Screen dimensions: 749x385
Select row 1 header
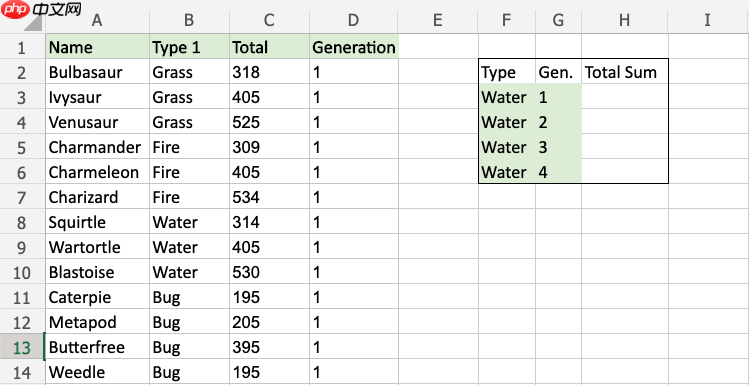[22, 47]
